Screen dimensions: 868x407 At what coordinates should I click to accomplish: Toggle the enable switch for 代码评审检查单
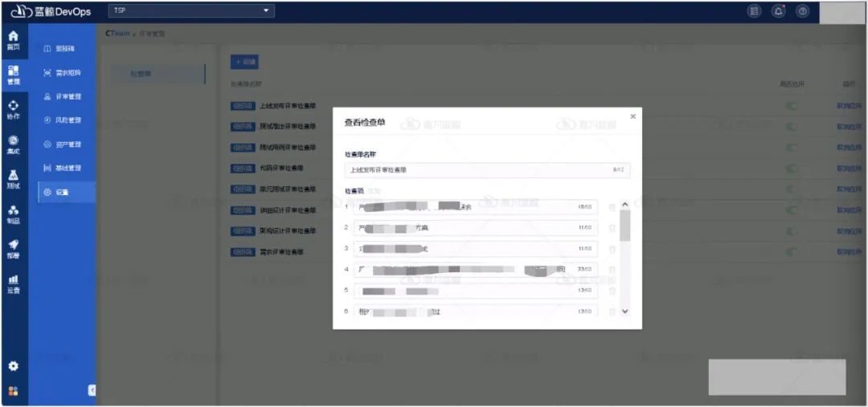(x=792, y=168)
